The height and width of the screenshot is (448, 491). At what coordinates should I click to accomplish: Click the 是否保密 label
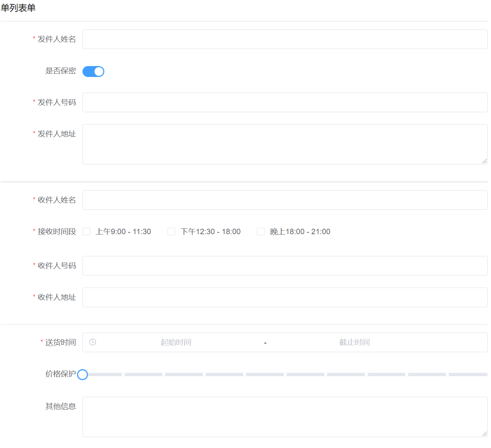coord(61,71)
